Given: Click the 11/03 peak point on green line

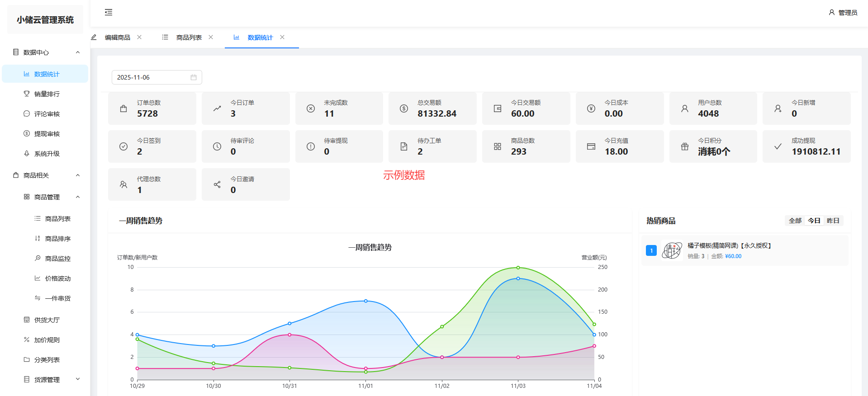Looking at the screenshot, I should point(518,268).
